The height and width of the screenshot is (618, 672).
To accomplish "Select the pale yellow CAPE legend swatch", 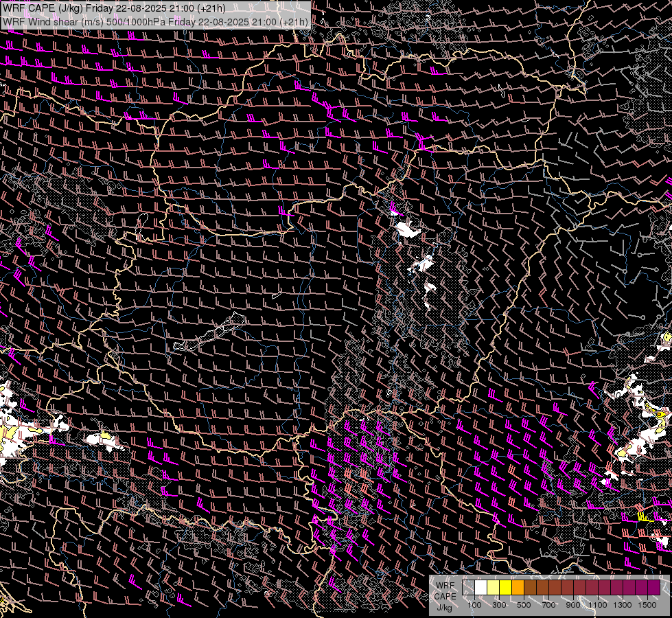I will (x=494, y=587).
